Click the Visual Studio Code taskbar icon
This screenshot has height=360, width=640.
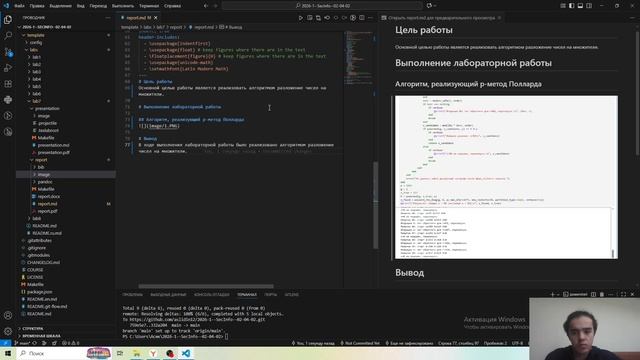(x=186, y=353)
